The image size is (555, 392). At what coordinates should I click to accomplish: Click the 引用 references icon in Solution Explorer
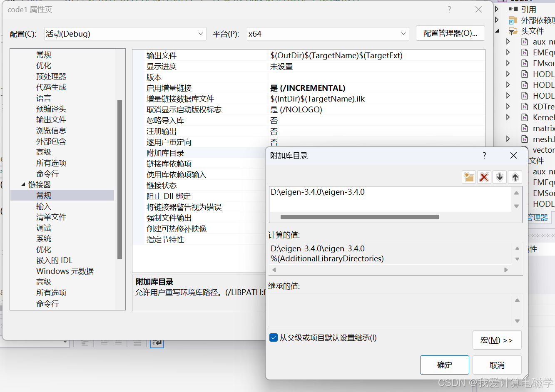pyautogui.click(x=513, y=8)
